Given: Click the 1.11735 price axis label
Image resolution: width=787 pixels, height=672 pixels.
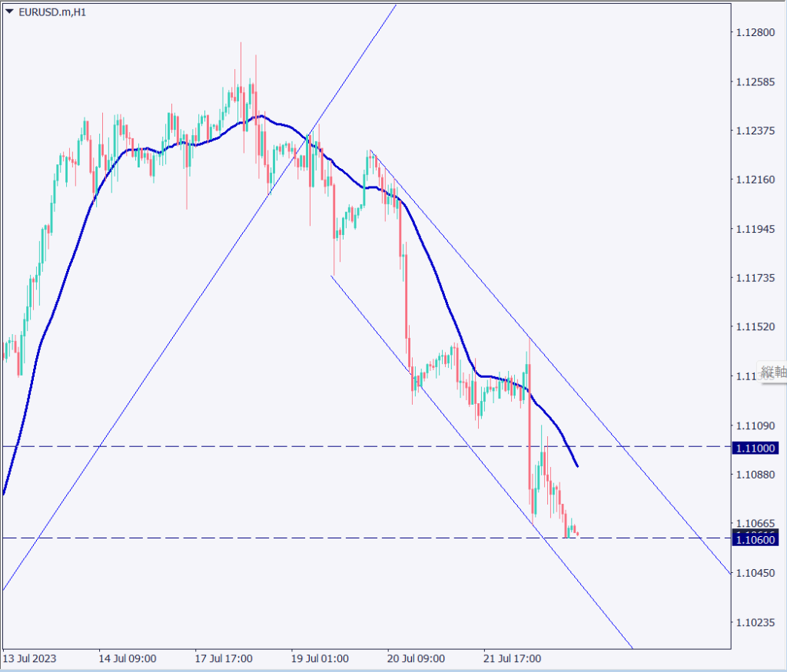Looking at the screenshot, I should click(x=756, y=277).
